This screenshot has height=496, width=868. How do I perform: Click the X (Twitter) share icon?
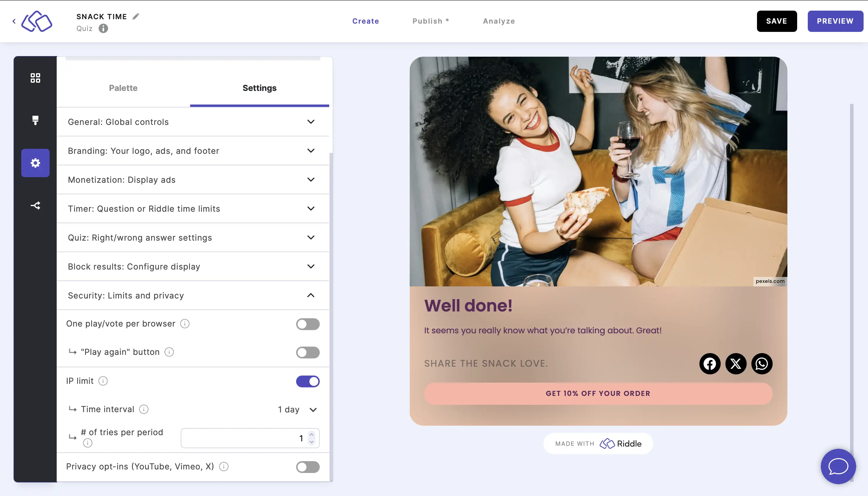(736, 363)
